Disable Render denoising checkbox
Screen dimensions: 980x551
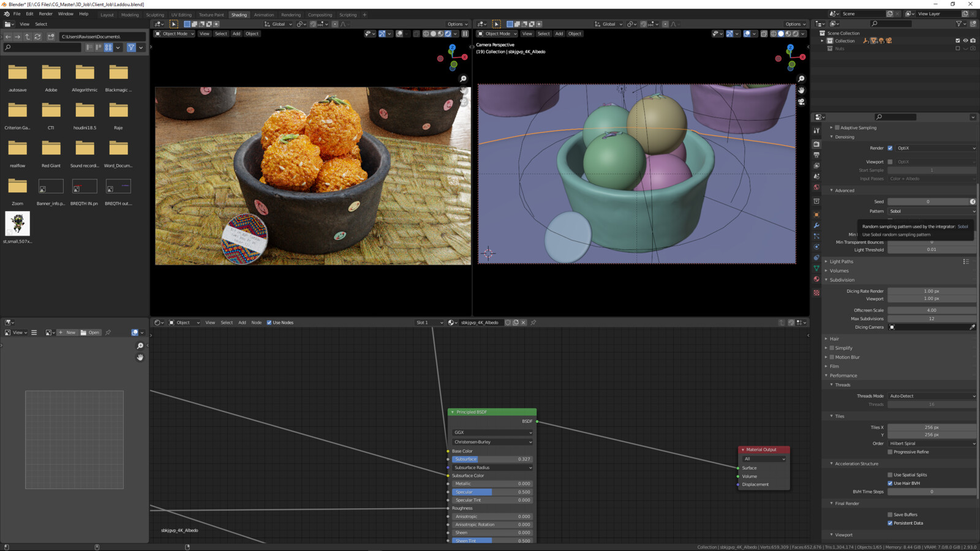[890, 148]
